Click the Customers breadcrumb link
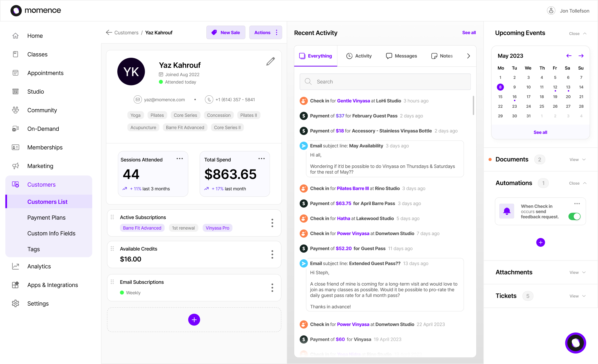 point(126,33)
